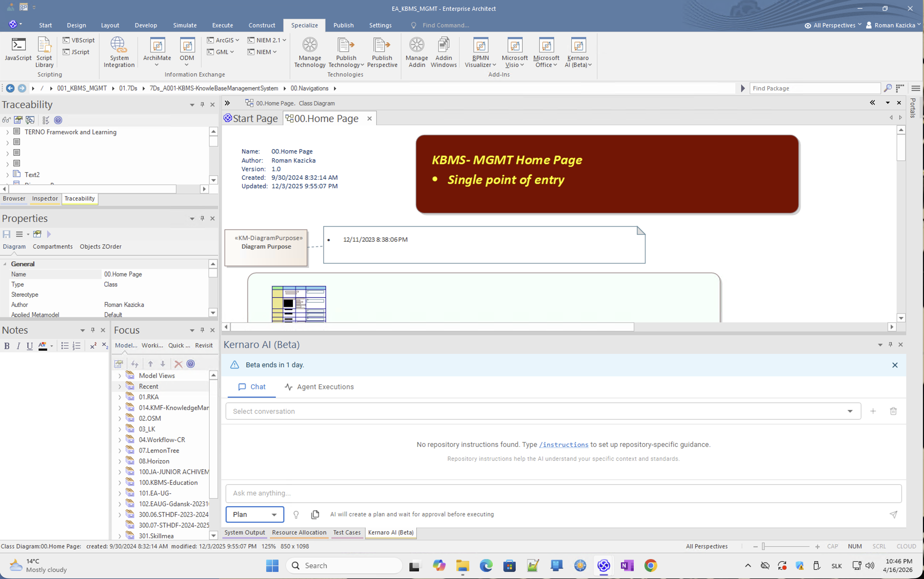This screenshot has height=579, width=924.
Task: Open the Publish ribbon tab
Action: 343,25
